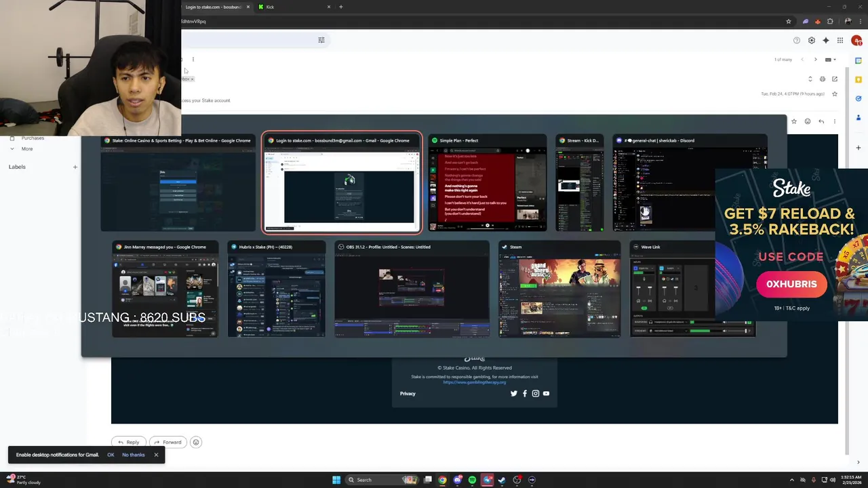Collapse Gmail side panel chevron
Viewport: 868px width, 488px height.
(x=859, y=462)
